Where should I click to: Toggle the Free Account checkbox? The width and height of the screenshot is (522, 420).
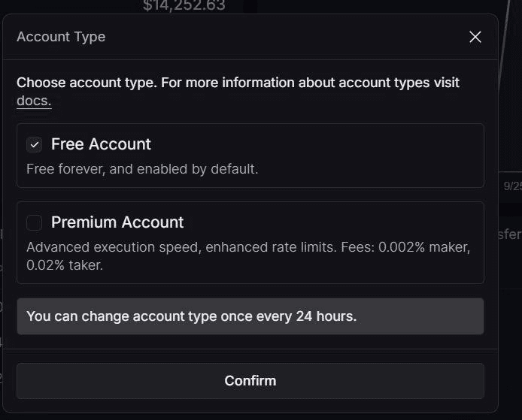tap(35, 144)
